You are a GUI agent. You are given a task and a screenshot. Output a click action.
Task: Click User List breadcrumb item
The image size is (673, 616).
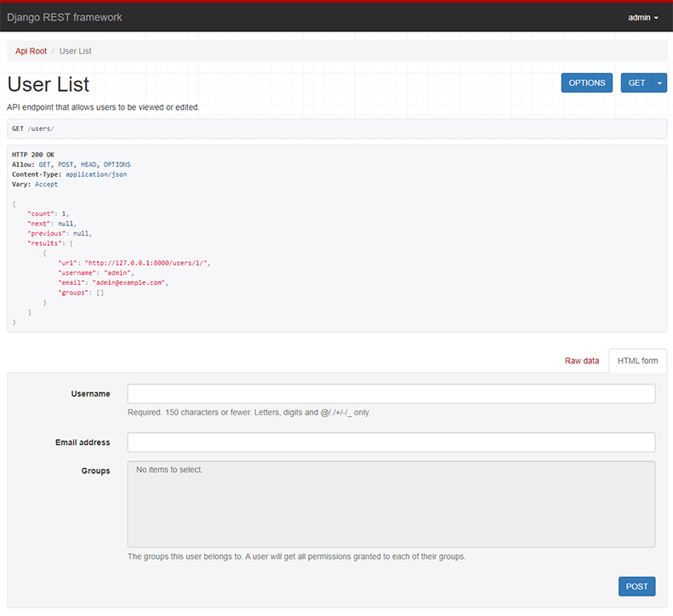75,51
